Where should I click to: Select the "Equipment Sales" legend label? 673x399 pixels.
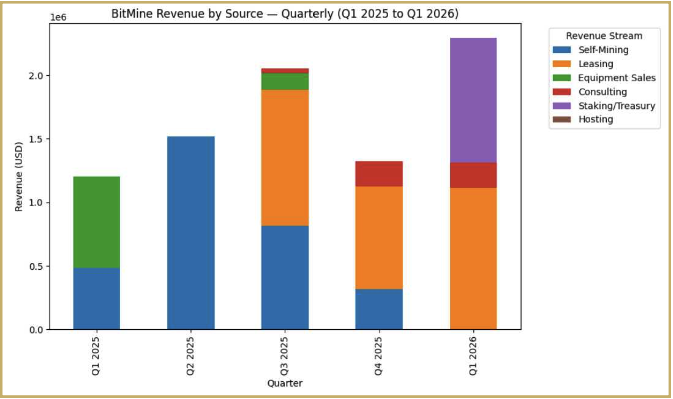[x=617, y=78]
